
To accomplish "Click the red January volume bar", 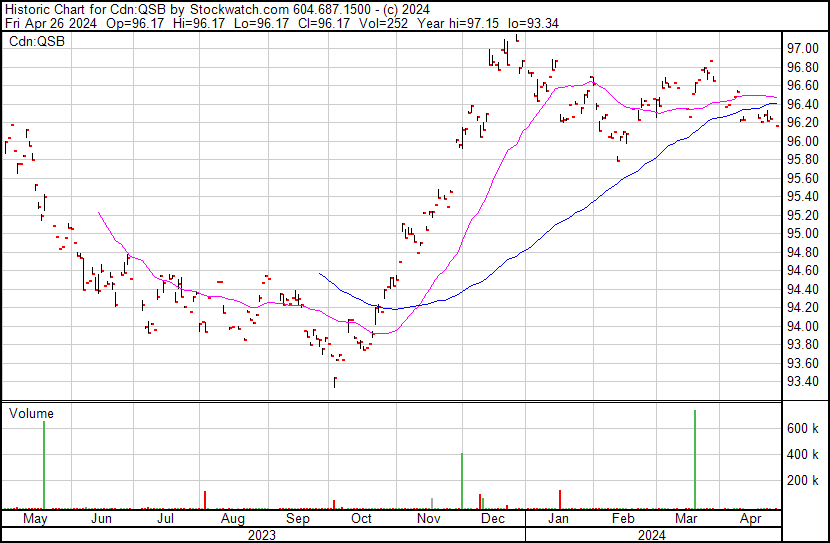I will (x=560, y=500).
